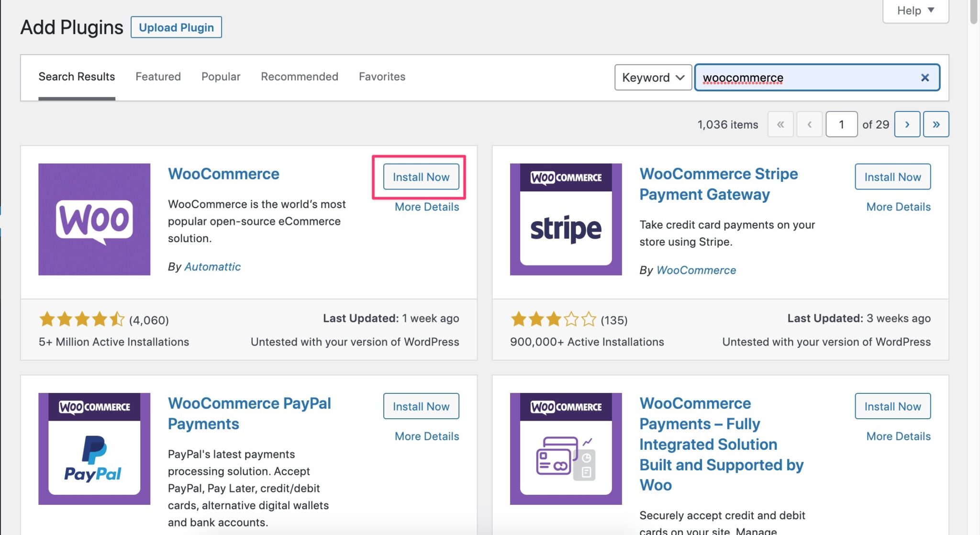This screenshot has height=535, width=980.
Task: Click the PayPal plugin icon
Action: click(x=94, y=449)
